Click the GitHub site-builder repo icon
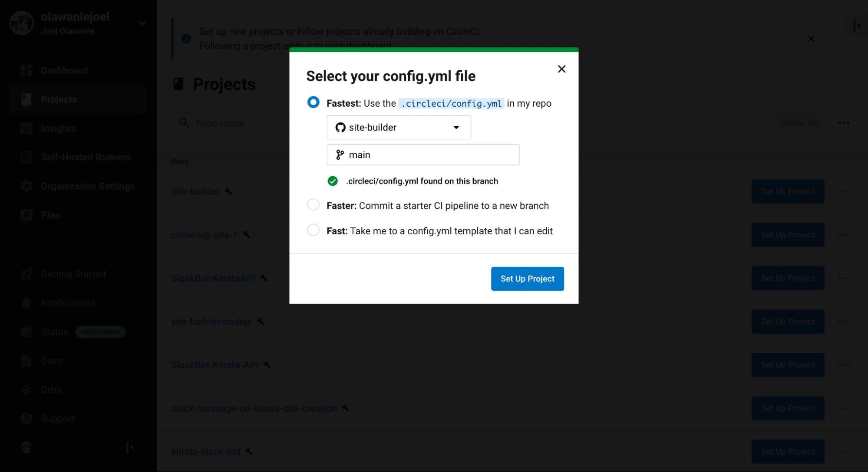Screen dimensions: 868x472 tap(340, 127)
